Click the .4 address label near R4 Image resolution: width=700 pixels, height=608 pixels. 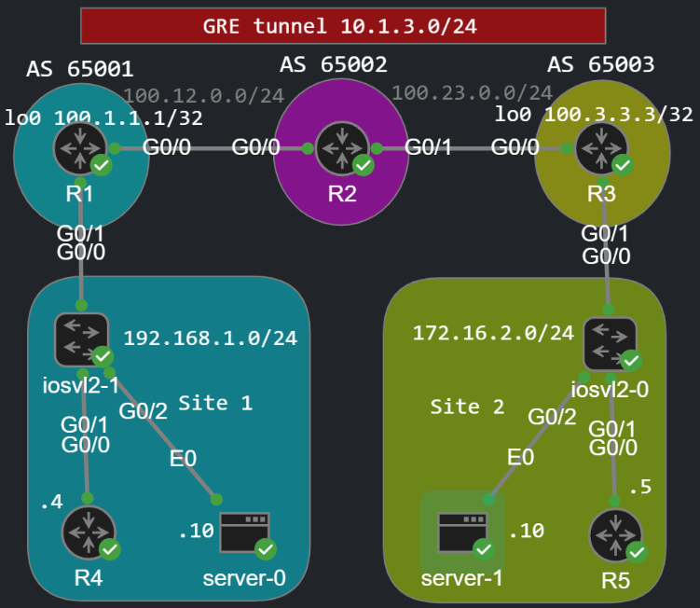tap(52, 502)
